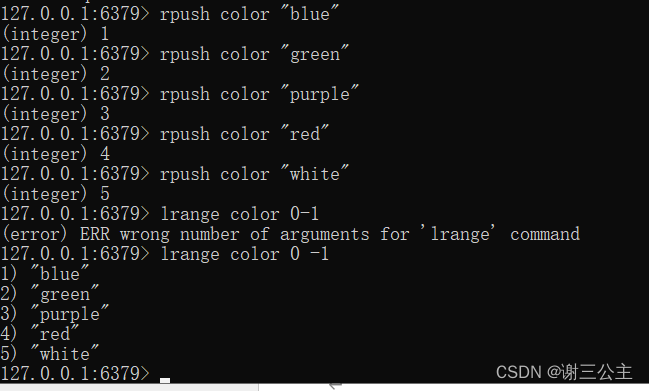Click the rpush color "red" command text
Screen dimensions: 649x391
point(244,134)
